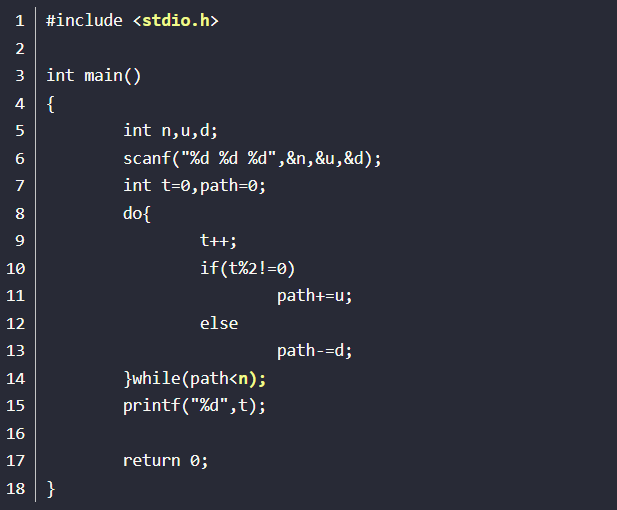
Task: Click the return 0 statement
Action: (x=166, y=460)
